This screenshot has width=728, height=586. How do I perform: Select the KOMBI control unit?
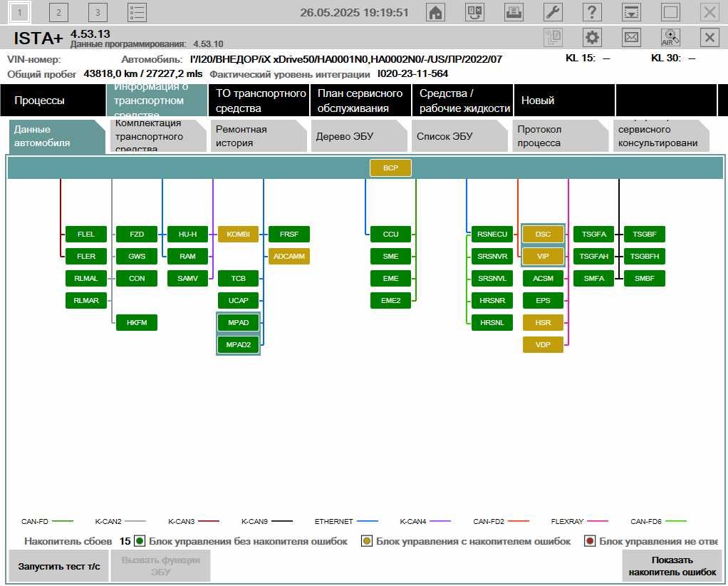[238, 235]
